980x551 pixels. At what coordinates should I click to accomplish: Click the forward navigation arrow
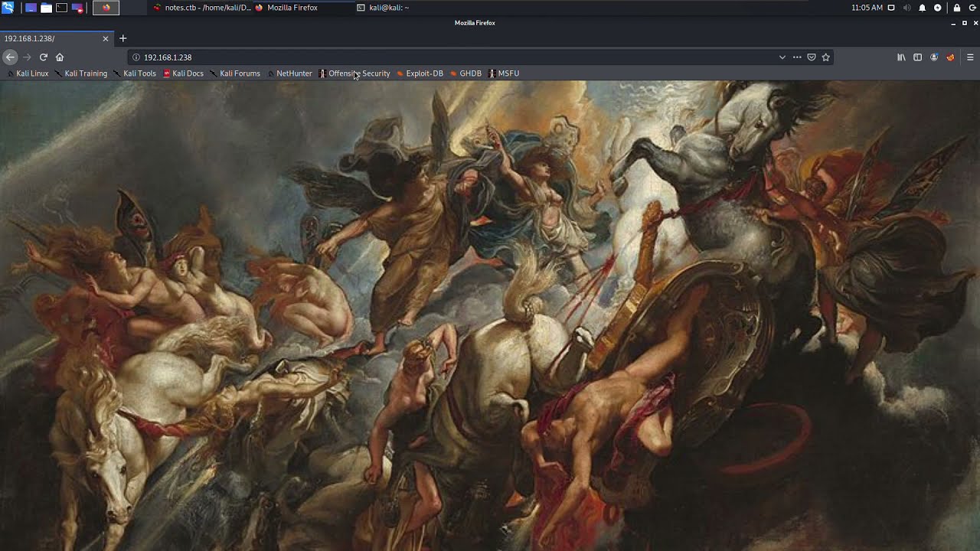tap(27, 57)
